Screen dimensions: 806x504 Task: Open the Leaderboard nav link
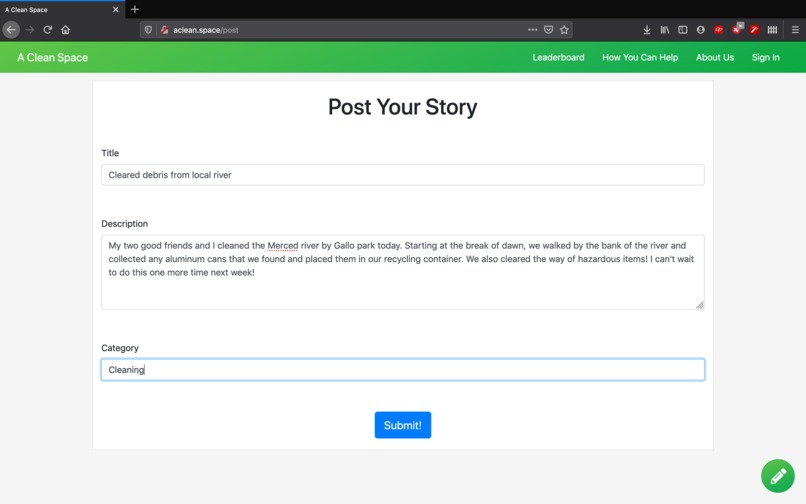tap(558, 58)
